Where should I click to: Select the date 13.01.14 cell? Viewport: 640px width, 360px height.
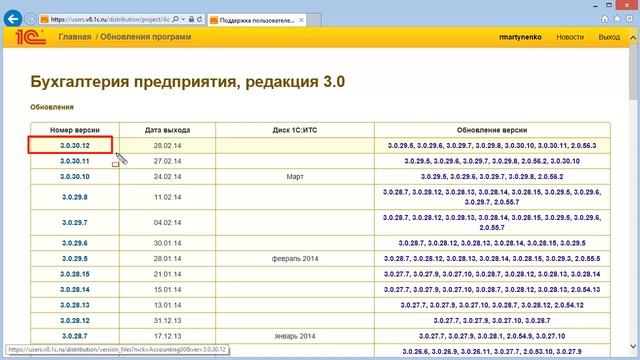coord(167,305)
